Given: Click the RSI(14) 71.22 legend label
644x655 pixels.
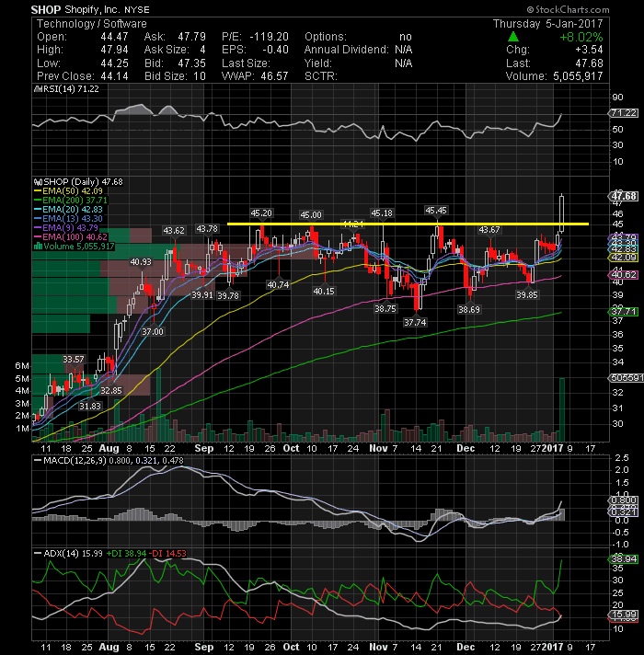Looking at the screenshot, I should [x=71, y=88].
